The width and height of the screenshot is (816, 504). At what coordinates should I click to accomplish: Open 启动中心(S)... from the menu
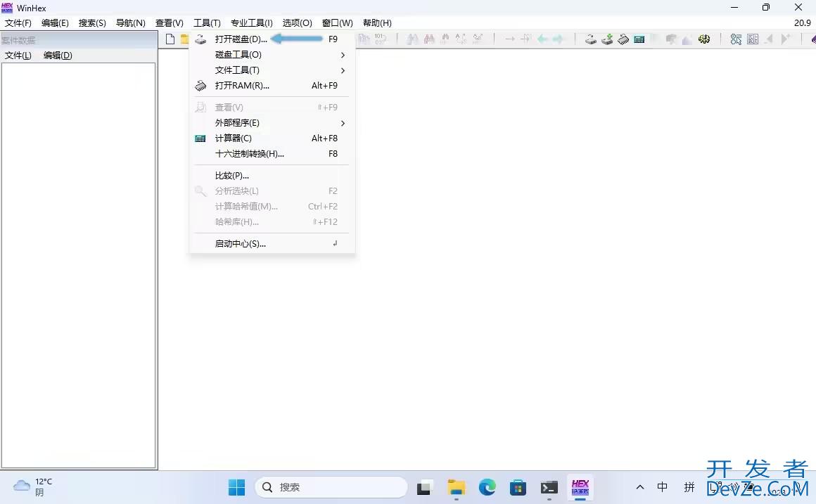pyautogui.click(x=272, y=244)
